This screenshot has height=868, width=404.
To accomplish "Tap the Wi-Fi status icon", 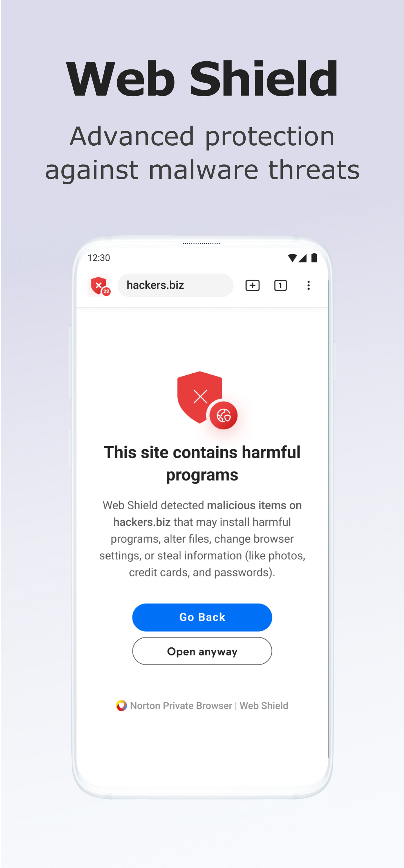I will [x=292, y=258].
